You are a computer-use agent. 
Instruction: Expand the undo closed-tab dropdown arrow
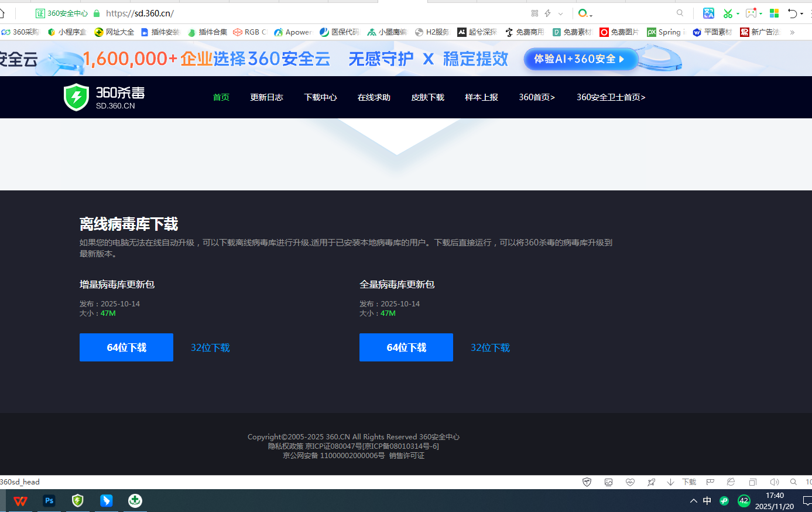point(803,13)
